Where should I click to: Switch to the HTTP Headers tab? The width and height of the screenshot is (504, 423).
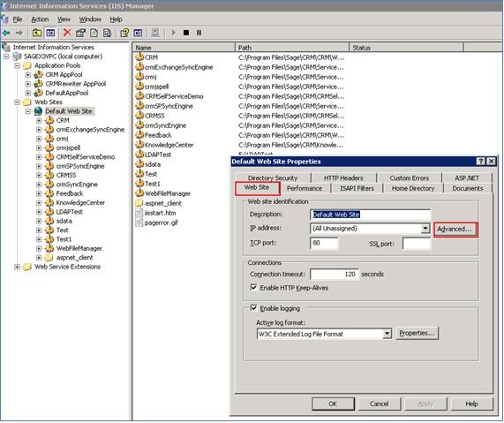coord(343,178)
